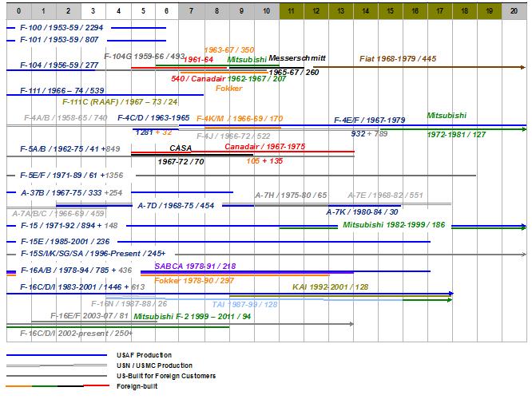
Task: Select the F-4E/F / 1967-1979 label
Action: (370, 120)
